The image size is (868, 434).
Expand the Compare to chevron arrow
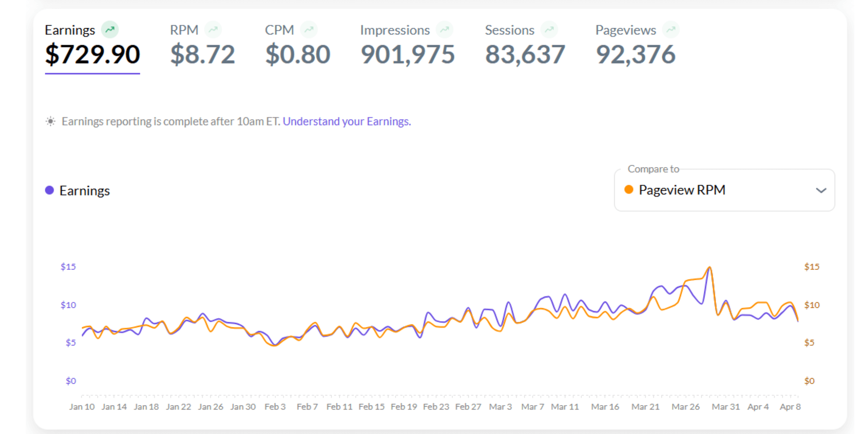click(821, 191)
